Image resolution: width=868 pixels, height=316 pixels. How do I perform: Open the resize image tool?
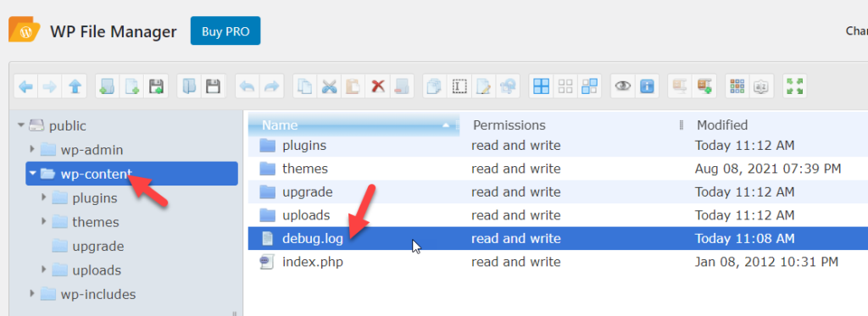(x=508, y=86)
